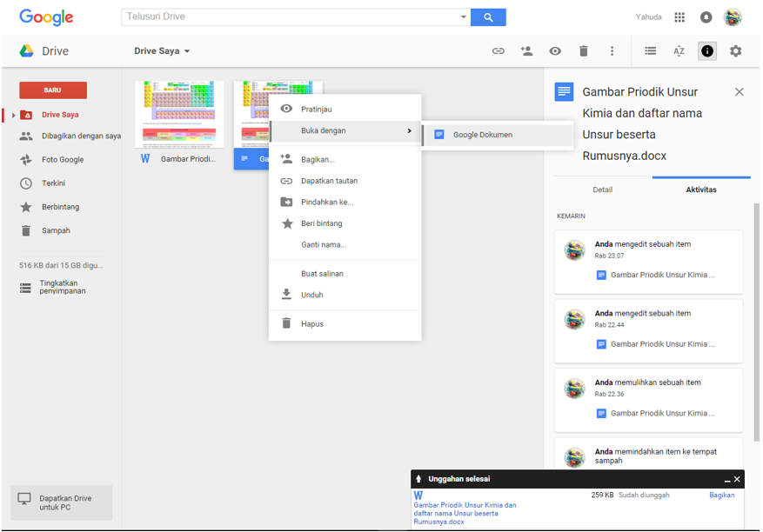
Task: Choose Pratinjau from context menu
Action: [345, 109]
